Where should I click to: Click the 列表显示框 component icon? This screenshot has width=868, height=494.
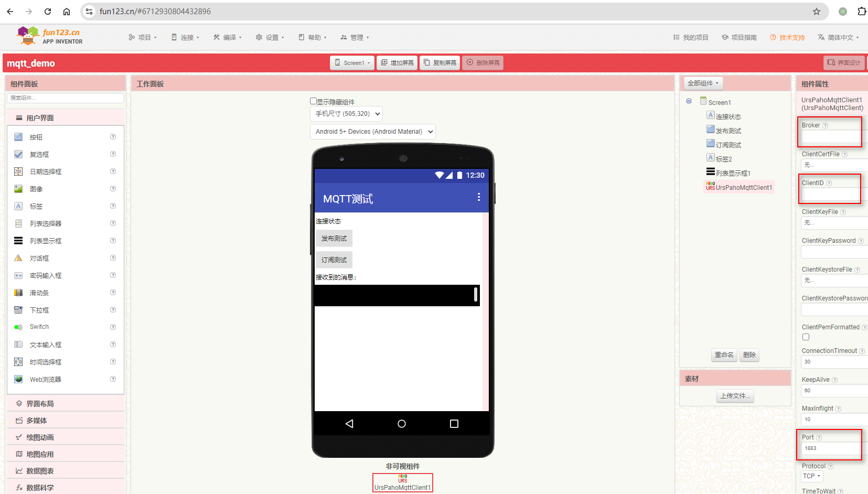point(18,241)
